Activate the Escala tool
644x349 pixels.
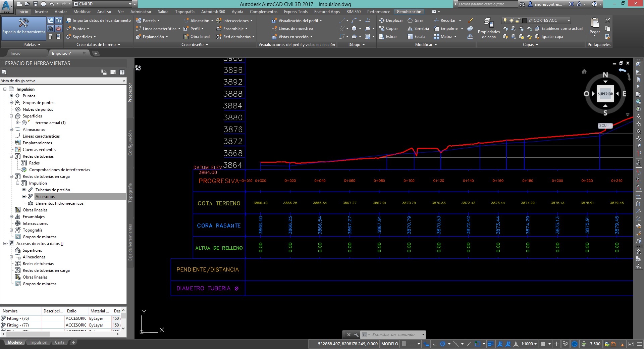pos(417,37)
